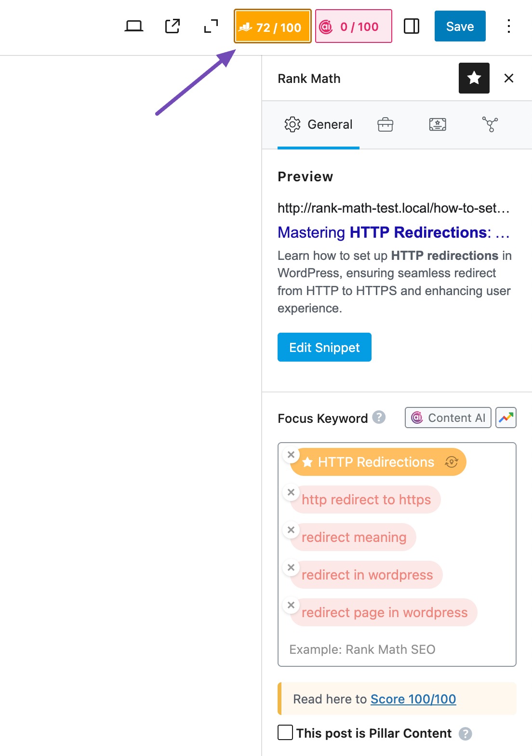
Task: Open the Social tab icon
Action: tap(490, 124)
